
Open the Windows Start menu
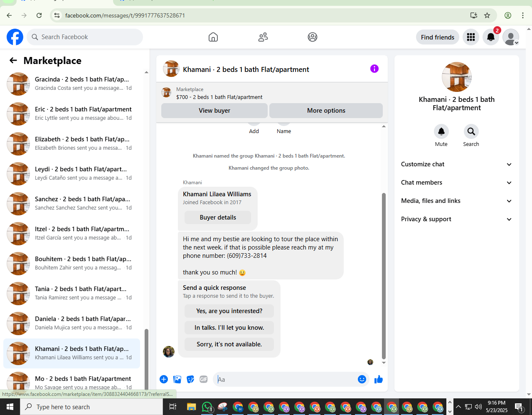[x=10, y=407]
